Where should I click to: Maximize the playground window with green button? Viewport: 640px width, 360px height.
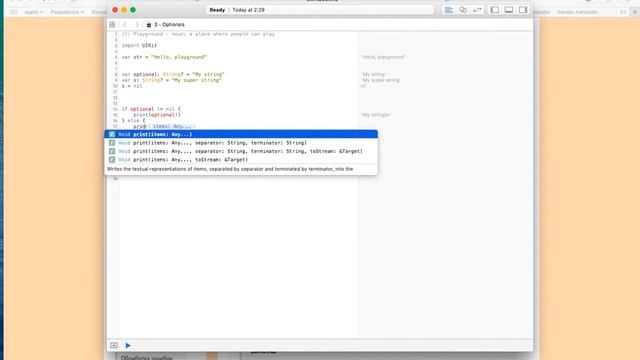133,10
